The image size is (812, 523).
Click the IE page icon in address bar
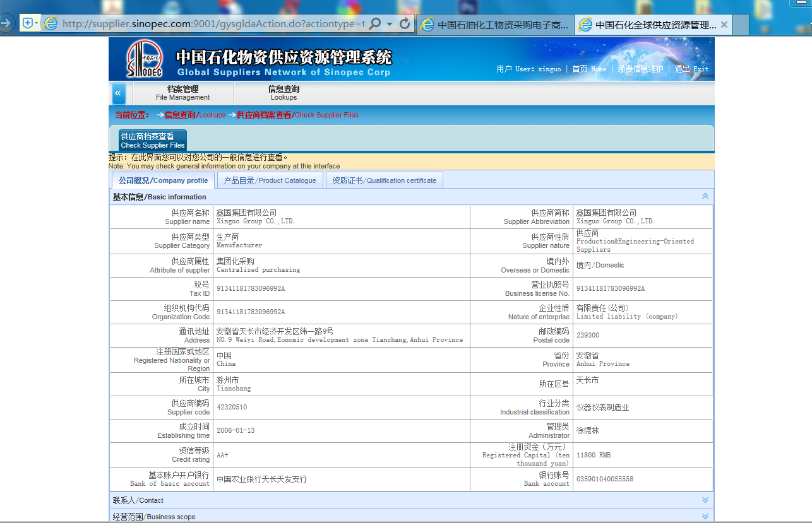point(51,24)
